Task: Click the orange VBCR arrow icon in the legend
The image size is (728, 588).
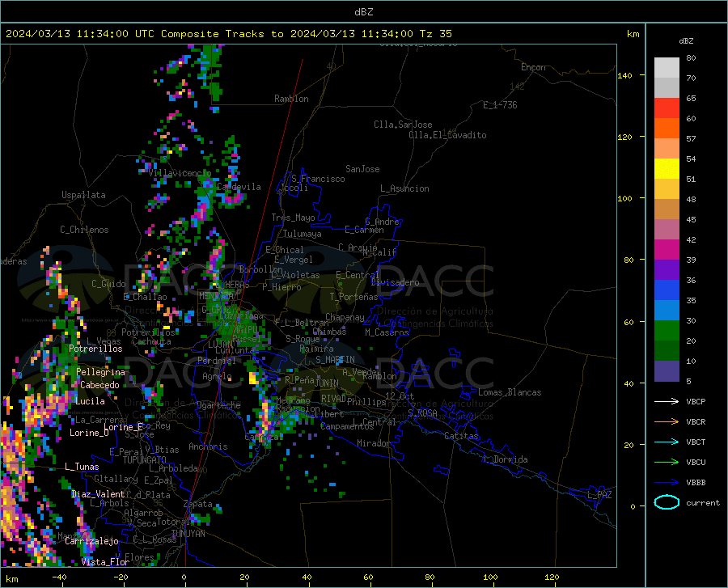Action: pos(667,421)
